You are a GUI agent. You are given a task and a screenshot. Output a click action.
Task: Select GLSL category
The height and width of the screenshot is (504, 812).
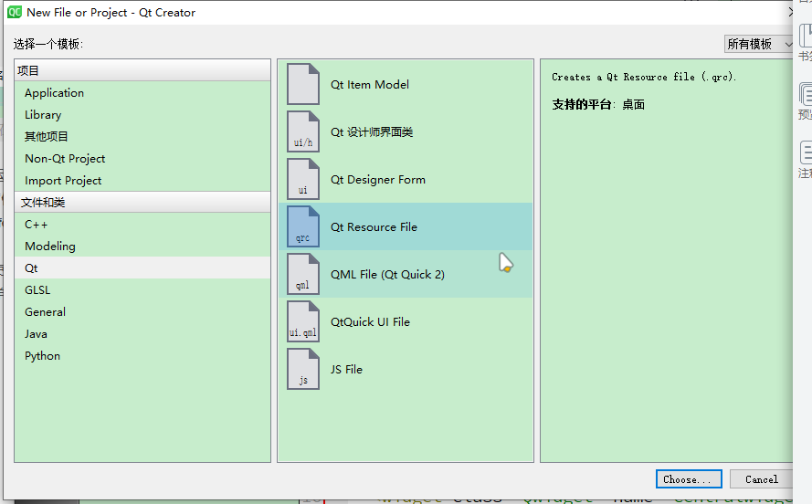click(x=142, y=289)
